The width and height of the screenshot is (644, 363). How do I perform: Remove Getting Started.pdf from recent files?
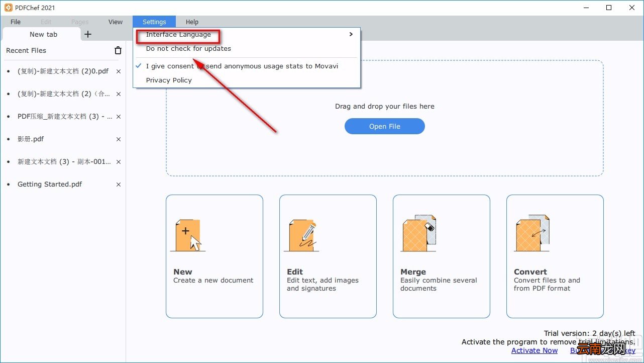[119, 185]
